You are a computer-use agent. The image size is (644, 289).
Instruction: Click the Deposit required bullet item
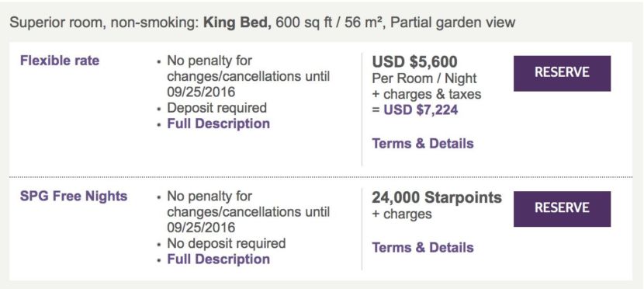point(216,108)
